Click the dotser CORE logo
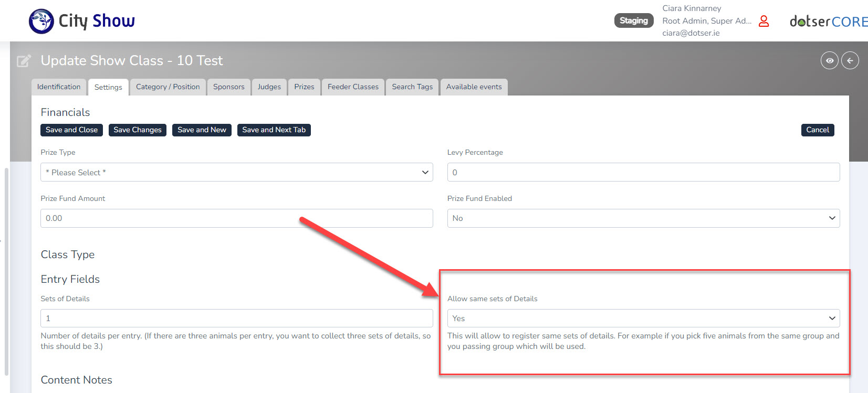This screenshot has height=393, width=868. pos(828,22)
